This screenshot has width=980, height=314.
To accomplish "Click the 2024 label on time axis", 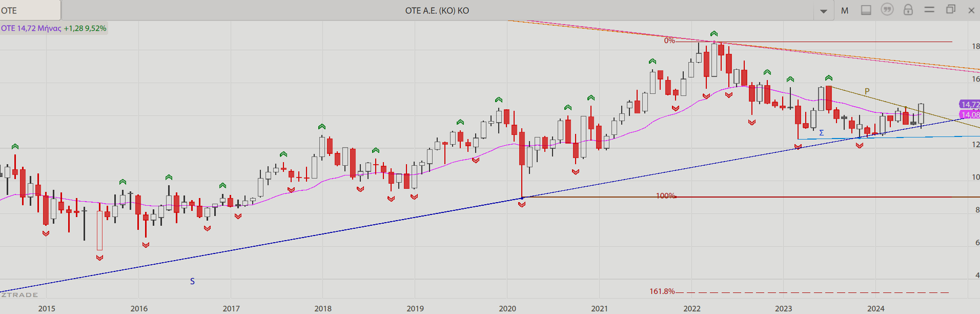I will [x=876, y=308].
